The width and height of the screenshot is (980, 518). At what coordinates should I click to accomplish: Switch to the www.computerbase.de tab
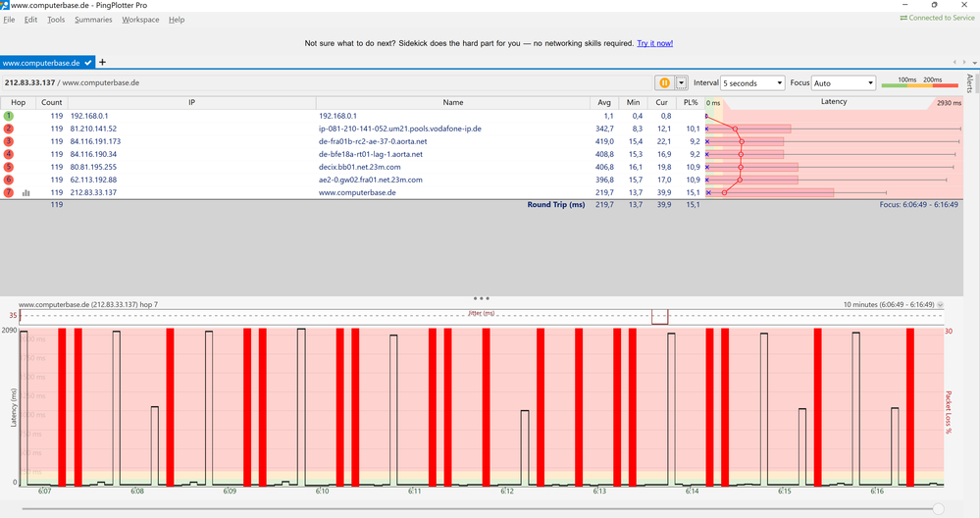point(47,63)
